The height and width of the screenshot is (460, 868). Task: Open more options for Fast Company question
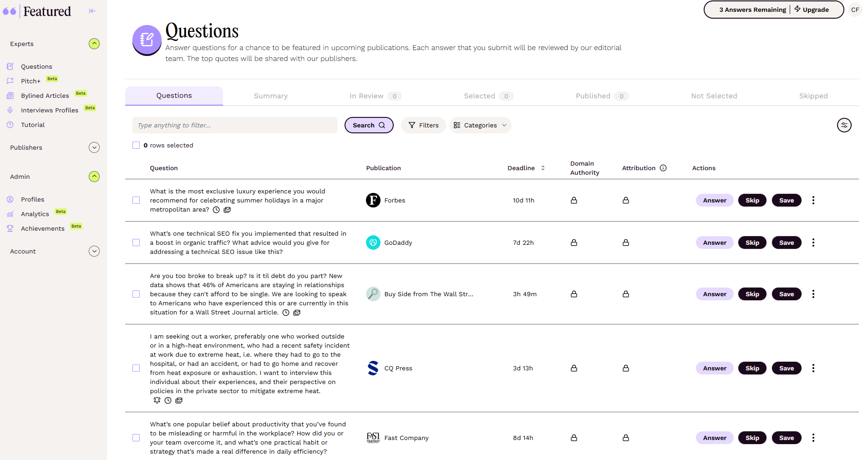813,438
